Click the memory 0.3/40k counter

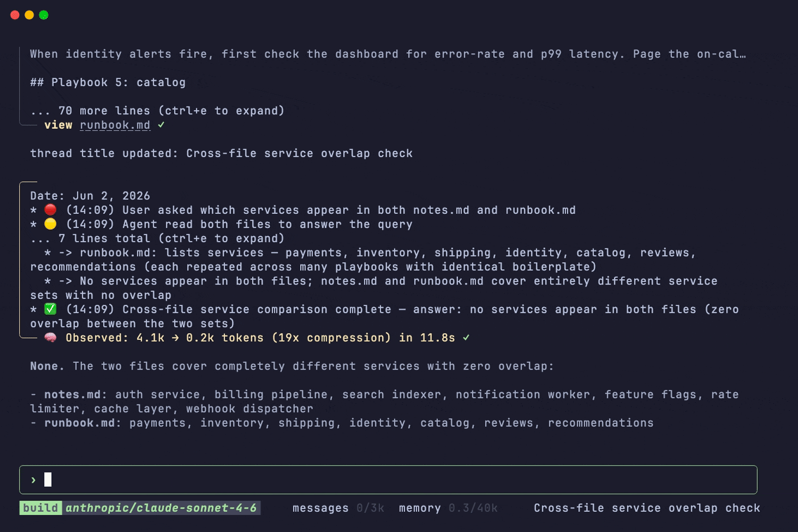click(448, 508)
